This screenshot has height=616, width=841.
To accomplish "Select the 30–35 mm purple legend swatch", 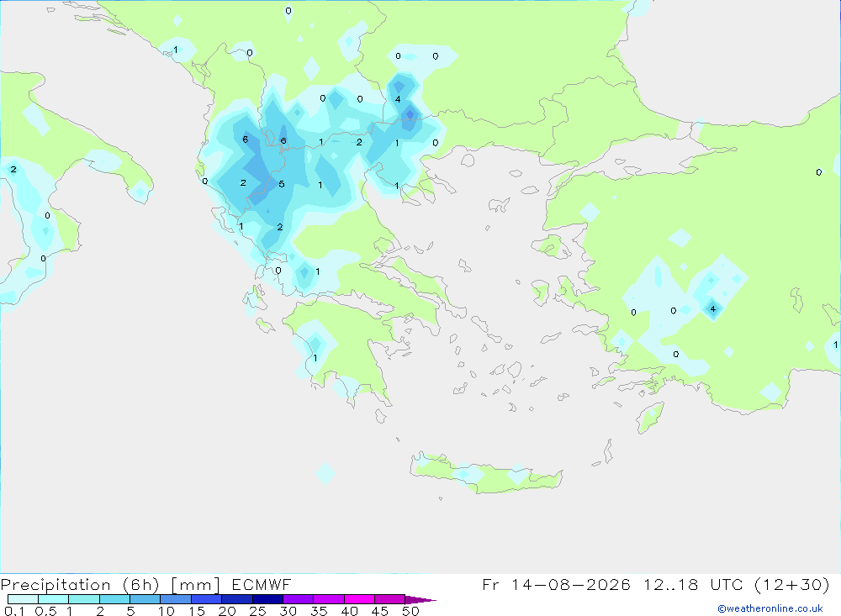I will [299, 599].
